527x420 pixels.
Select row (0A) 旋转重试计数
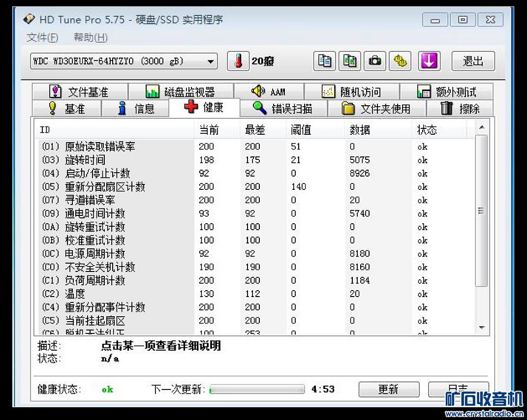(x=255, y=227)
